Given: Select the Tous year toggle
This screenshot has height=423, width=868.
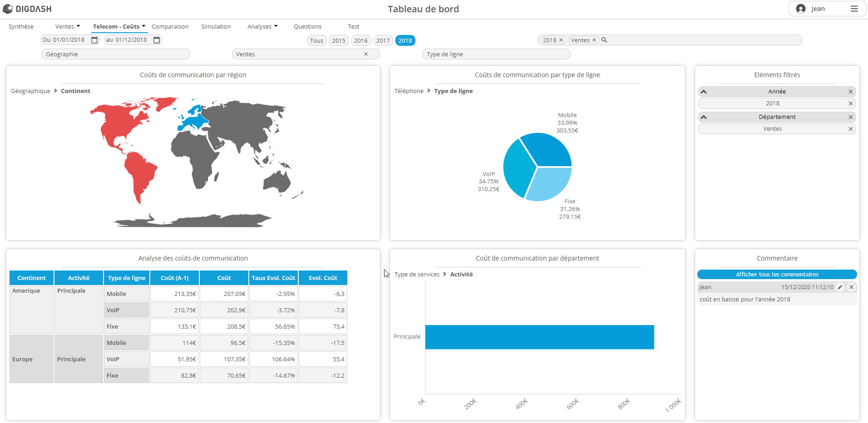Looking at the screenshot, I should 317,40.
